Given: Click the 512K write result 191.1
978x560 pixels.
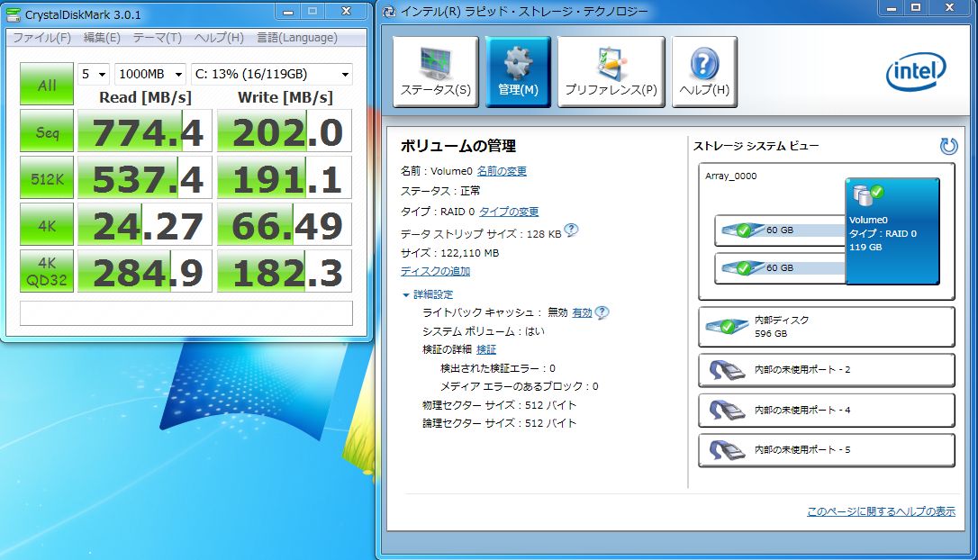Looking at the screenshot, I should 285,177.
